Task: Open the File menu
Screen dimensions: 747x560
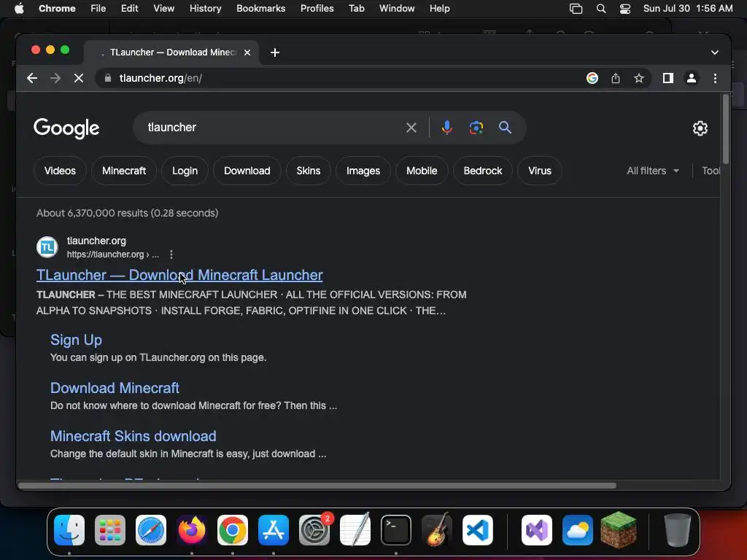Action: (x=98, y=9)
